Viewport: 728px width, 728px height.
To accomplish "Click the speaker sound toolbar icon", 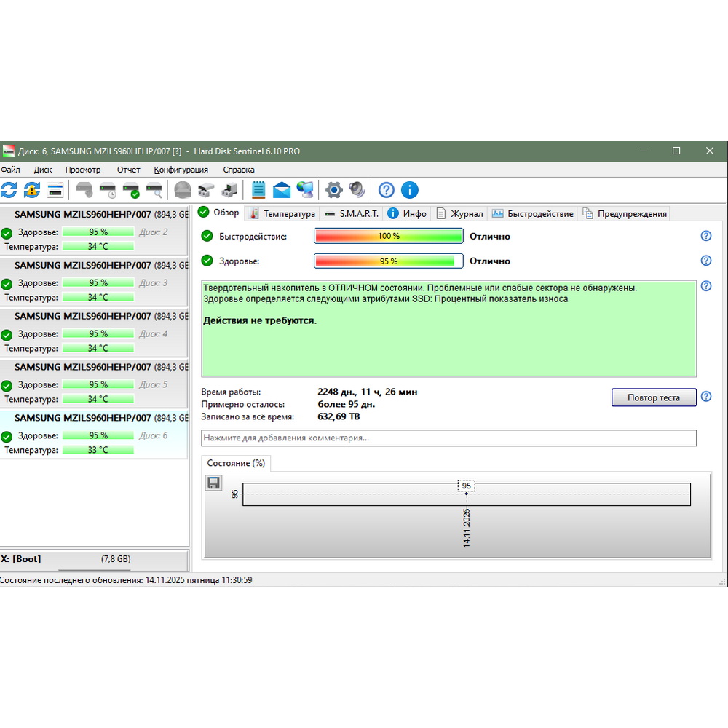I will (357, 190).
